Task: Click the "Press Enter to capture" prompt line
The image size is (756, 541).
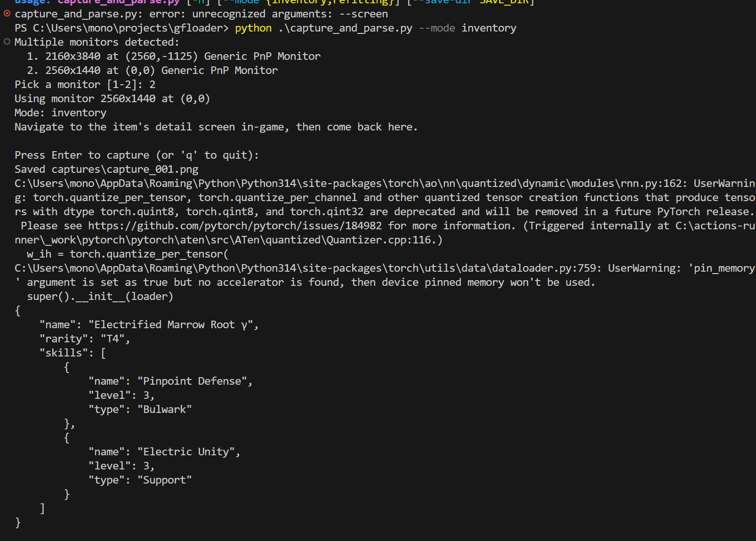Action: coord(137,155)
